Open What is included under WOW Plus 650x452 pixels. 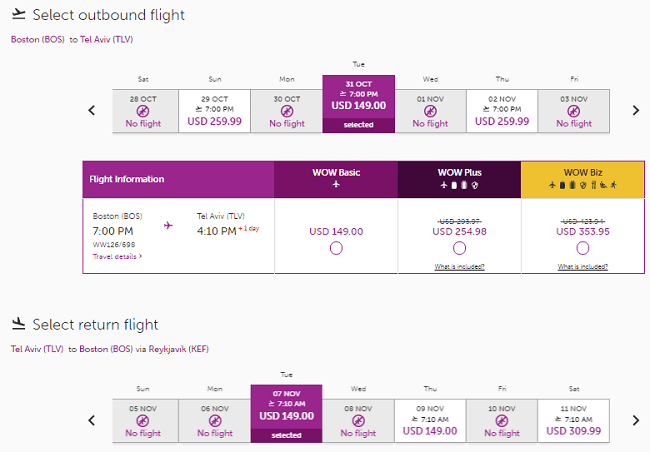pos(460,266)
